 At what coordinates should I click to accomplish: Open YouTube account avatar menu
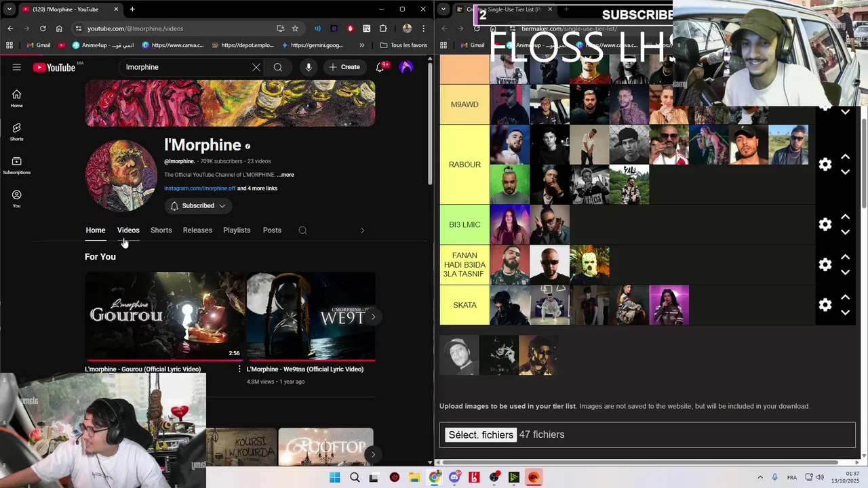click(406, 67)
